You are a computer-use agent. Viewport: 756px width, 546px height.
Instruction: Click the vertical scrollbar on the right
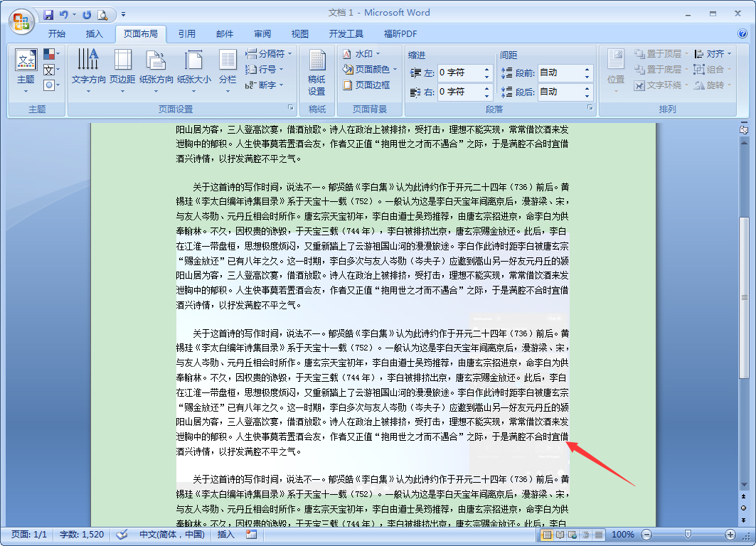pyautogui.click(x=745, y=306)
